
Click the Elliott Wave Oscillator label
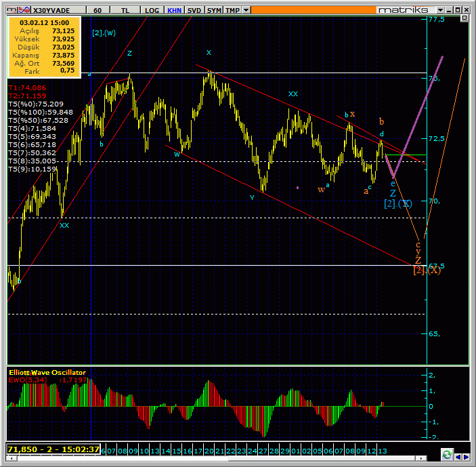[x=47, y=372]
